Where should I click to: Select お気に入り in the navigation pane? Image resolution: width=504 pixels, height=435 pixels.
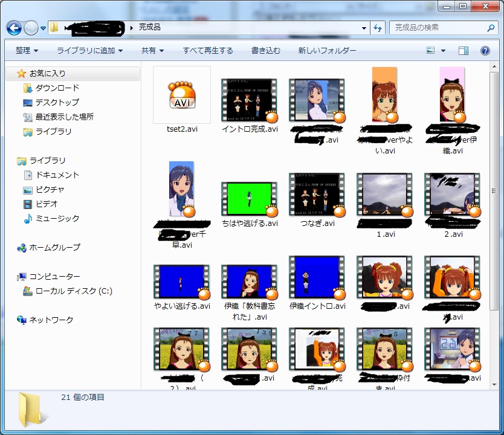click(73, 74)
